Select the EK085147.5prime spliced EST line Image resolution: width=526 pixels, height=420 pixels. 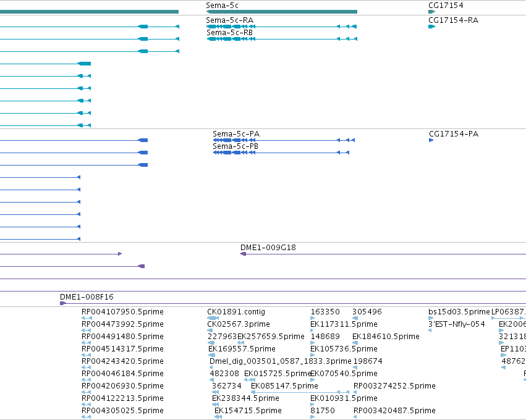[300, 392]
